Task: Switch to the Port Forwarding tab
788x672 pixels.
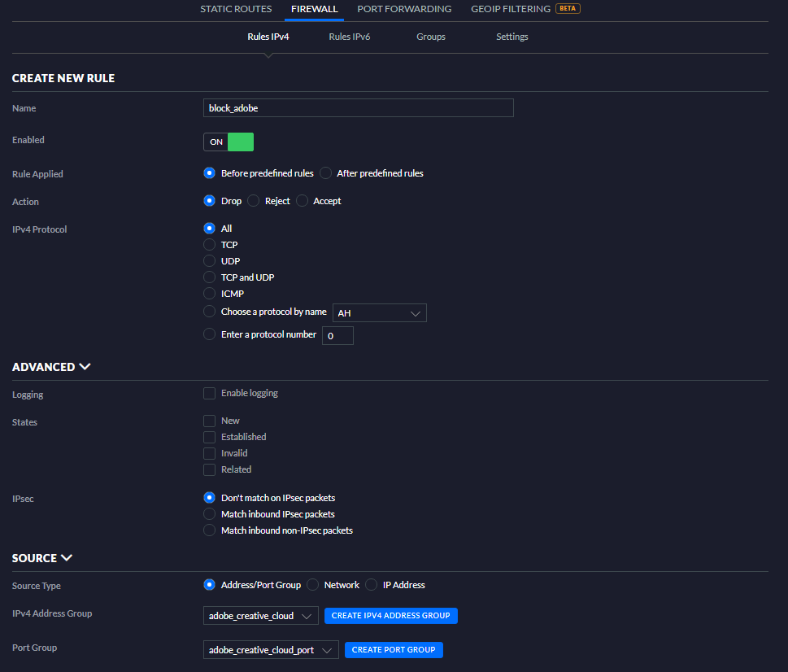Action: click(x=404, y=9)
